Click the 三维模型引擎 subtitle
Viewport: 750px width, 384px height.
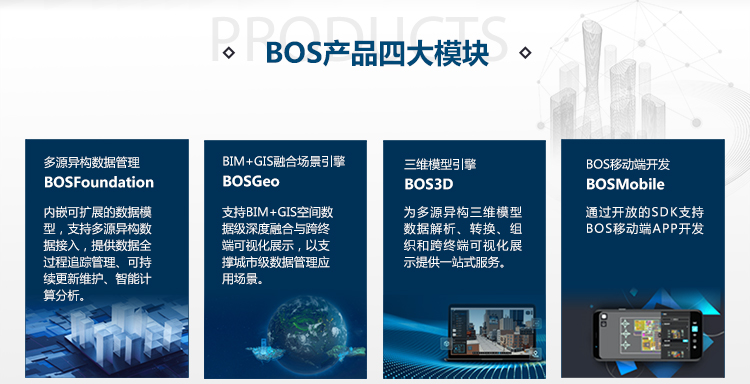[440, 164]
